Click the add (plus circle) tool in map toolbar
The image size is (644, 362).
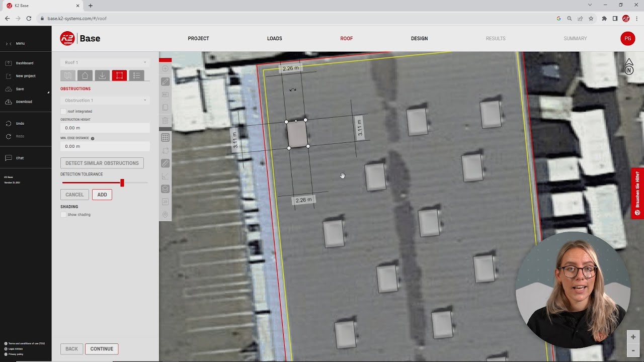165,68
